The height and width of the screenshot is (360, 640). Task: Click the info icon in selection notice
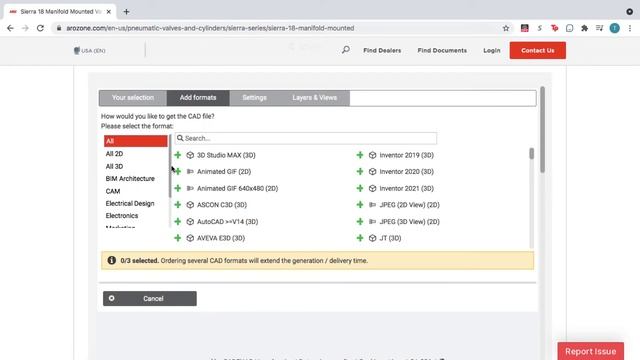tap(111, 260)
